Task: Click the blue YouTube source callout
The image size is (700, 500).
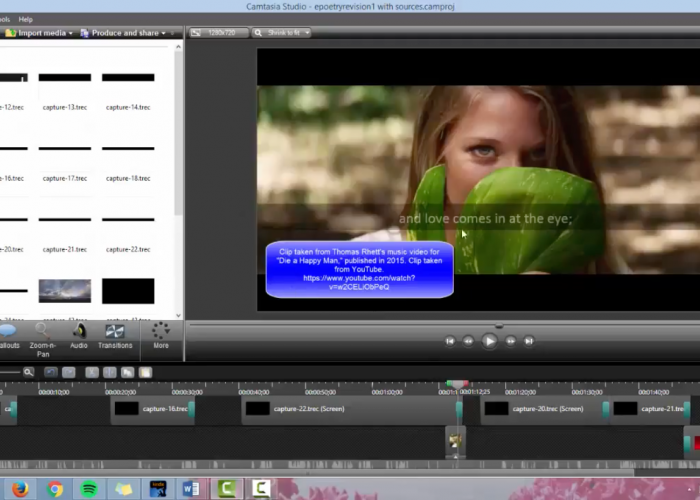Action: tap(359, 269)
